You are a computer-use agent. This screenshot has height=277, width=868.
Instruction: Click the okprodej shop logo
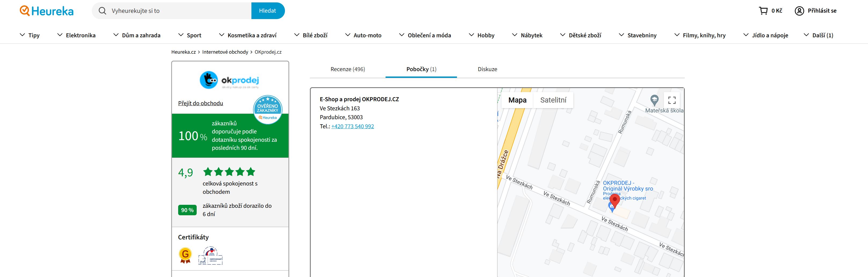pos(229,80)
